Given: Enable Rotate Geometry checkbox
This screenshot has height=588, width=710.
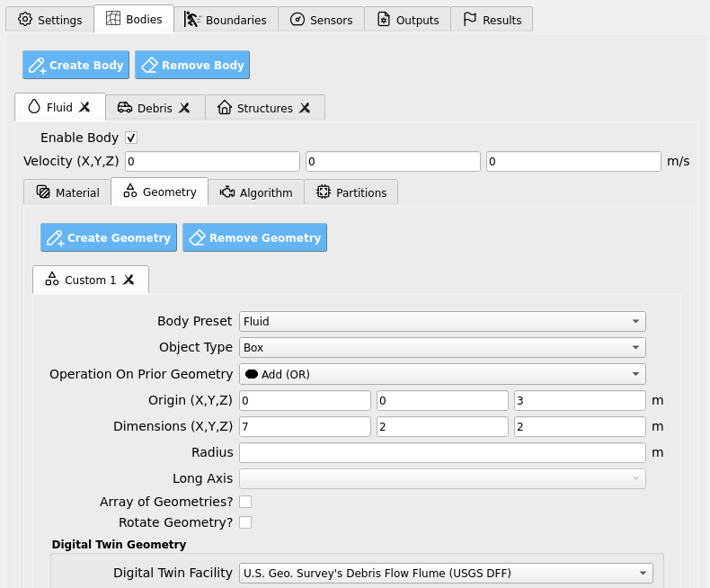Looking at the screenshot, I should pos(245,522).
